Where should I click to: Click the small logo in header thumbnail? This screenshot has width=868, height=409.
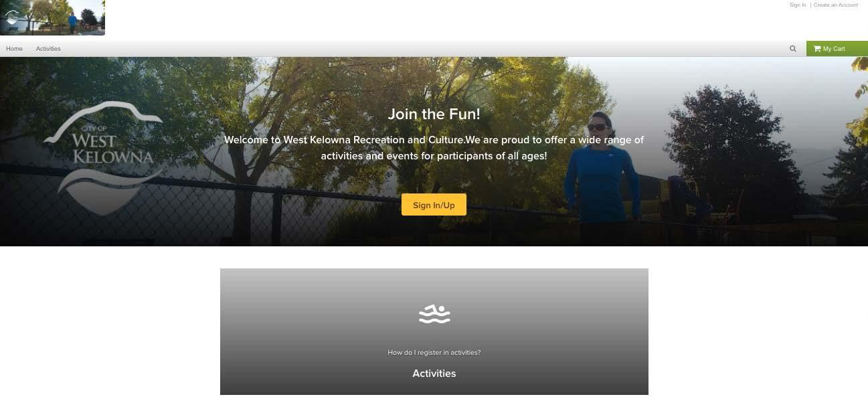coord(12,16)
